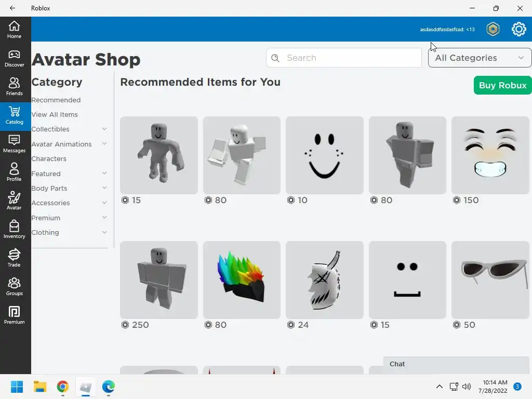The width and height of the screenshot is (532, 399).
Task: Open the Discover page
Action: 14,58
